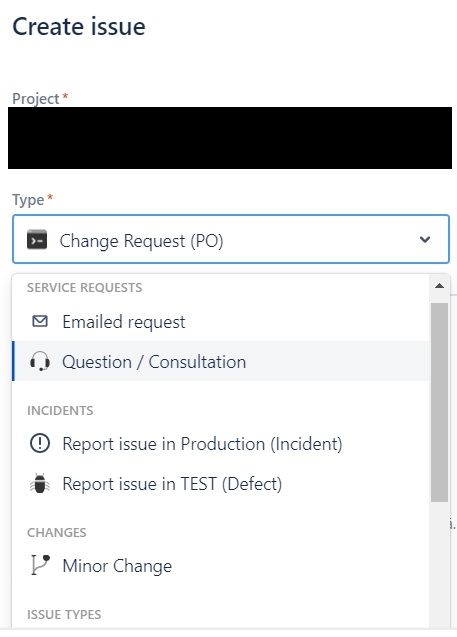Open the blacked-out Project selector

(x=230, y=138)
